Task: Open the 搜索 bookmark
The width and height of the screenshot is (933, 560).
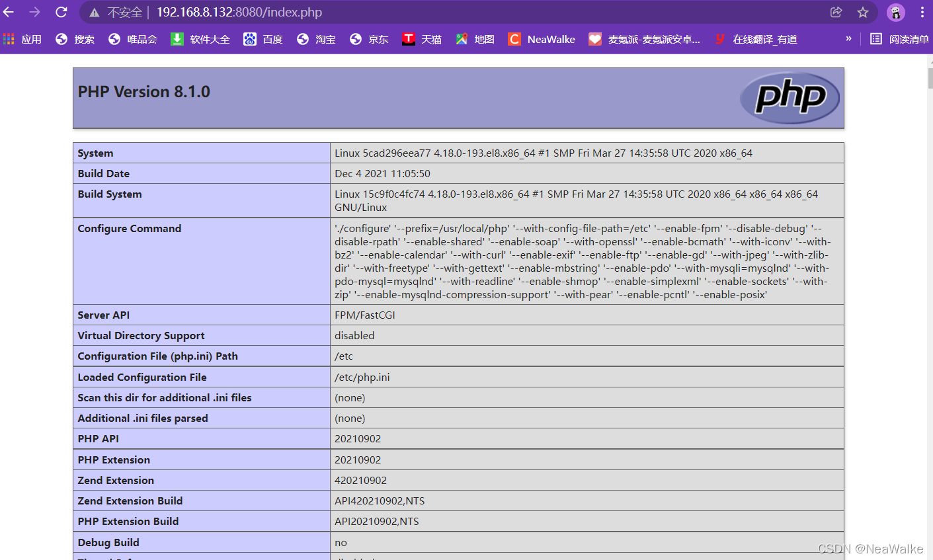Action: point(75,40)
